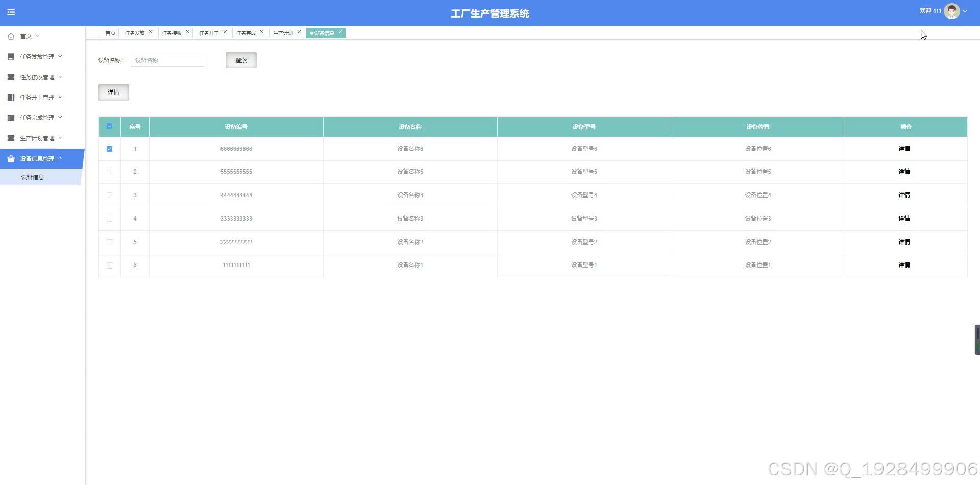Expand the 任务发放管理 chevron

tap(60, 56)
